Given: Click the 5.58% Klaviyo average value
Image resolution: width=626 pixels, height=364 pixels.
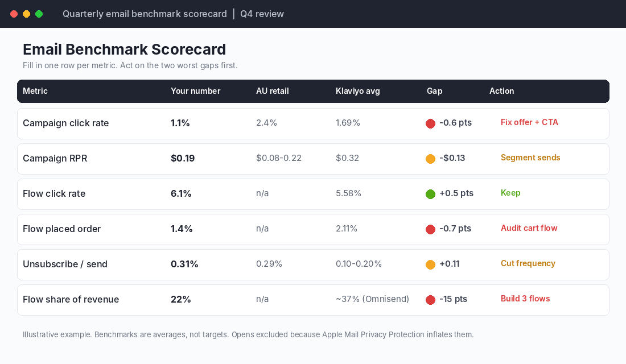Looking at the screenshot, I should [x=348, y=193].
